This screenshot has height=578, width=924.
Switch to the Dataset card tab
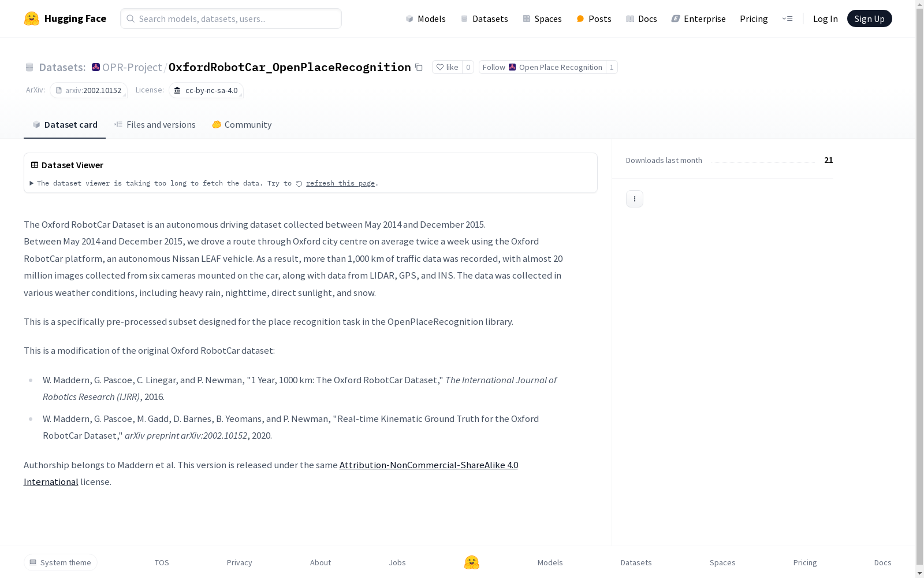coord(65,125)
